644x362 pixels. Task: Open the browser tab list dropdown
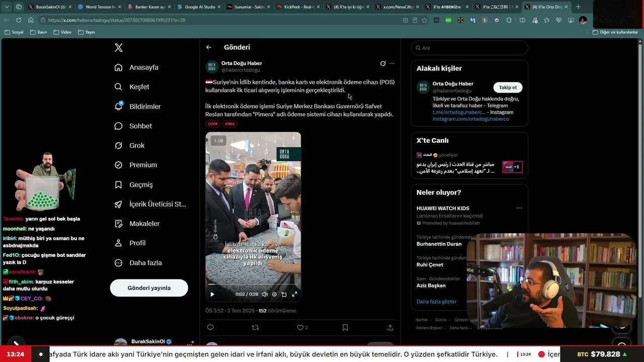click(7, 7)
